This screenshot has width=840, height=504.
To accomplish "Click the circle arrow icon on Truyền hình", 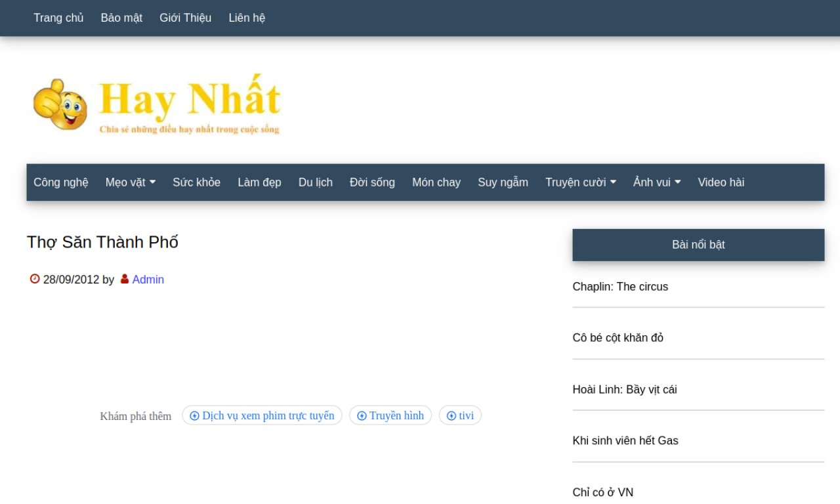I will pyautogui.click(x=362, y=415).
